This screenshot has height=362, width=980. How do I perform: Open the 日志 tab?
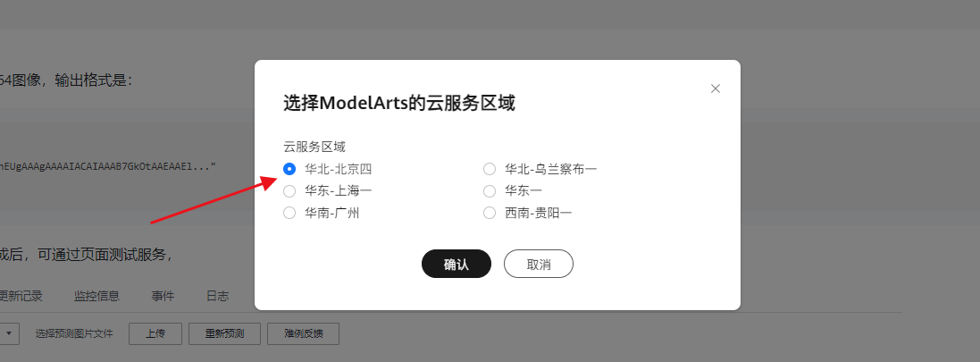[217, 296]
